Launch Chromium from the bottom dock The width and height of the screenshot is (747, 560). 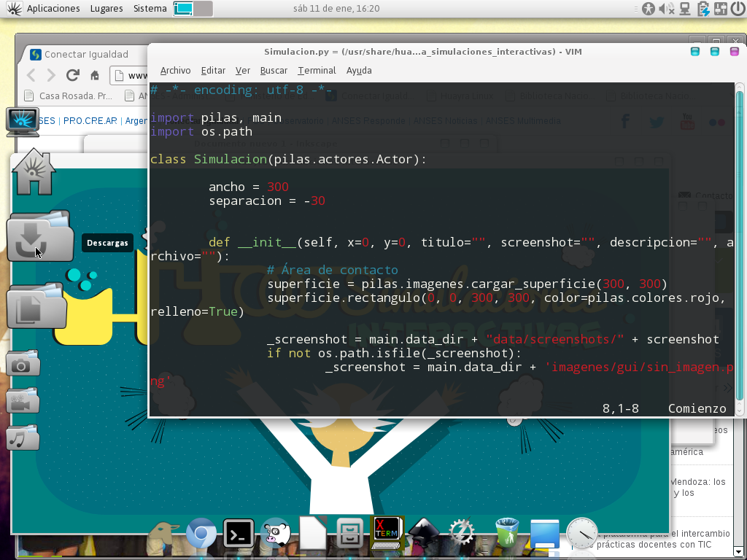tap(201, 533)
